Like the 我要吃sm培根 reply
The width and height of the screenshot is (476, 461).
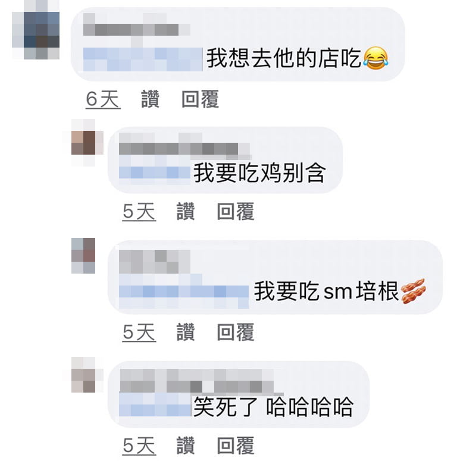coord(186,333)
